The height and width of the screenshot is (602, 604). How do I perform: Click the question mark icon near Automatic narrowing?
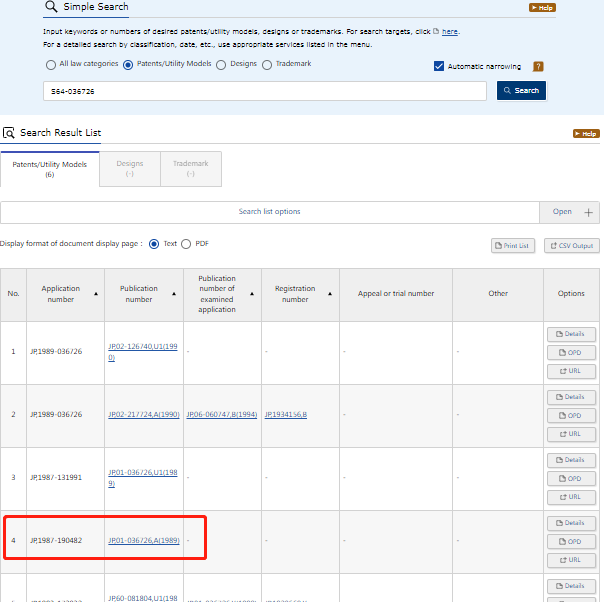click(538, 66)
